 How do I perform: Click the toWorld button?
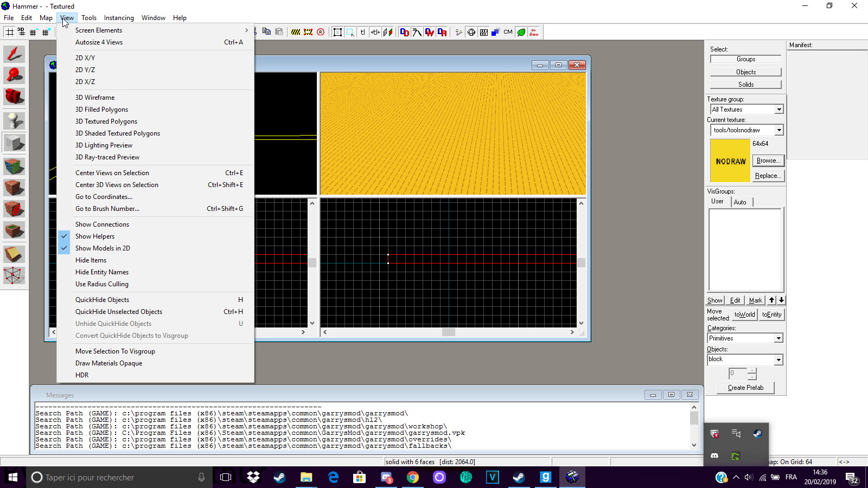pos(745,314)
